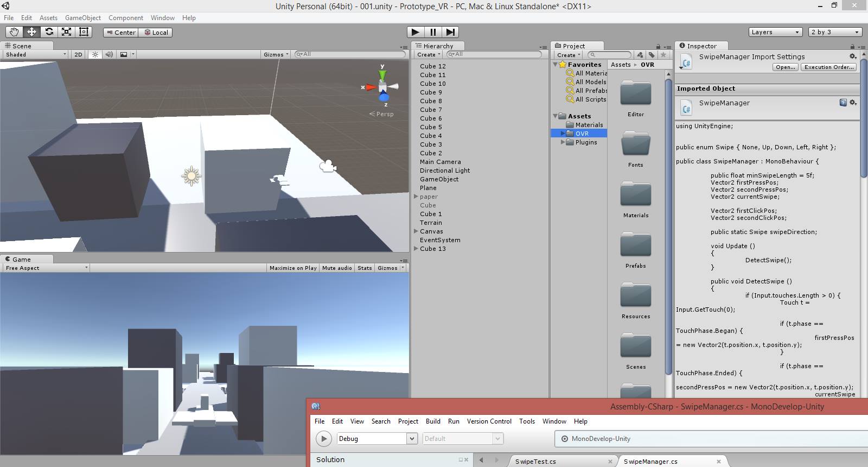The height and width of the screenshot is (467, 868).
Task: Toggle Mute audio in Game view
Action: coord(337,268)
